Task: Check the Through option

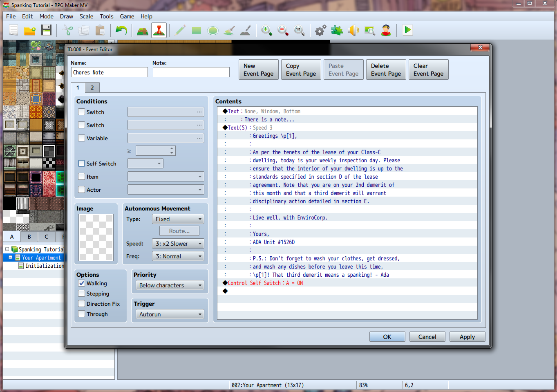Action: [82, 314]
